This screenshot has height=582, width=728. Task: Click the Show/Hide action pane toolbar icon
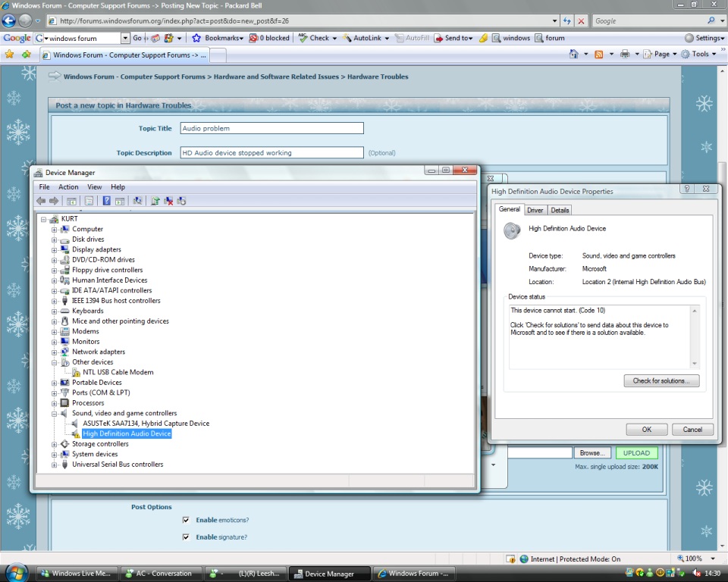click(x=120, y=201)
